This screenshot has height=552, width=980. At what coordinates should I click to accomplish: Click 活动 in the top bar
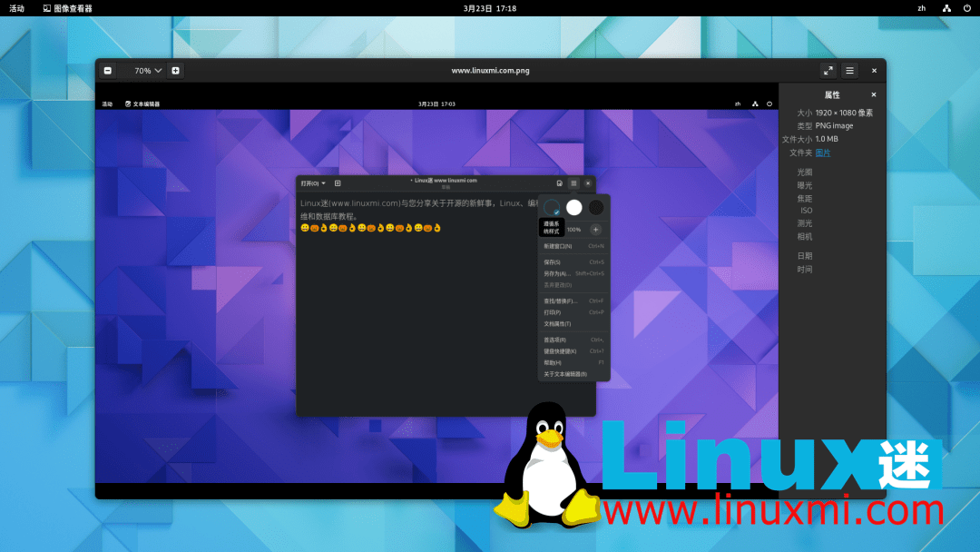click(x=17, y=8)
